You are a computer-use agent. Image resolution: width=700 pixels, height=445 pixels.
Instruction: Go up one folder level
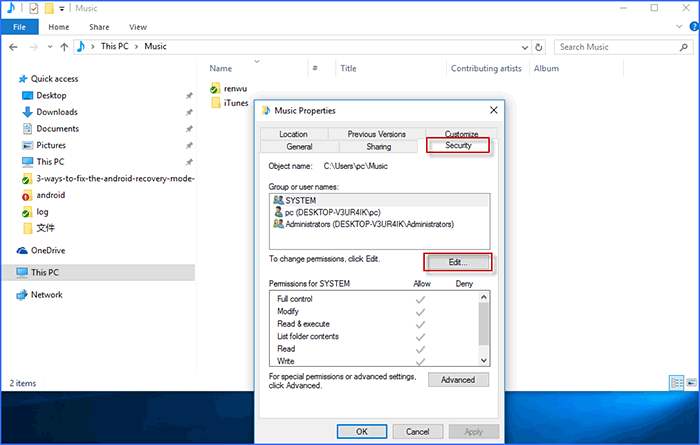[x=64, y=47]
